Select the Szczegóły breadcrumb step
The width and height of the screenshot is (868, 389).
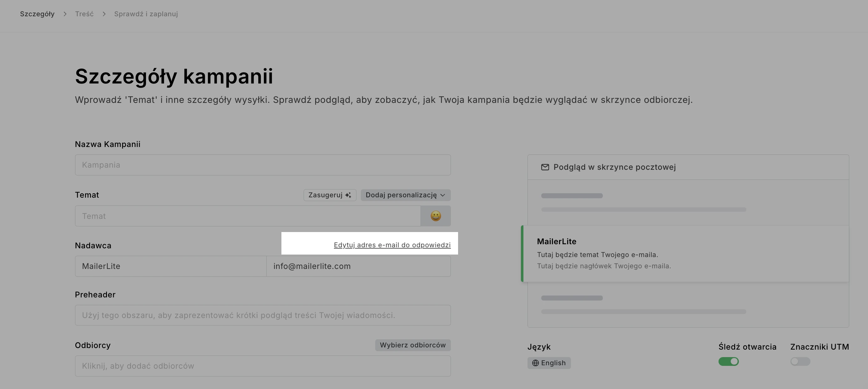pyautogui.click(x=37, y=14)
